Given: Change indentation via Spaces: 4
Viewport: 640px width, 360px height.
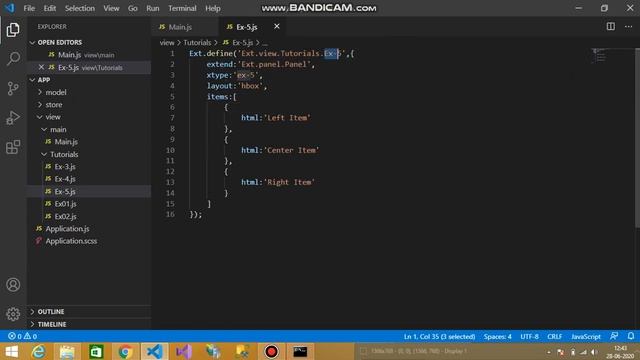Looking at the screenshot, I should point(497,337).
